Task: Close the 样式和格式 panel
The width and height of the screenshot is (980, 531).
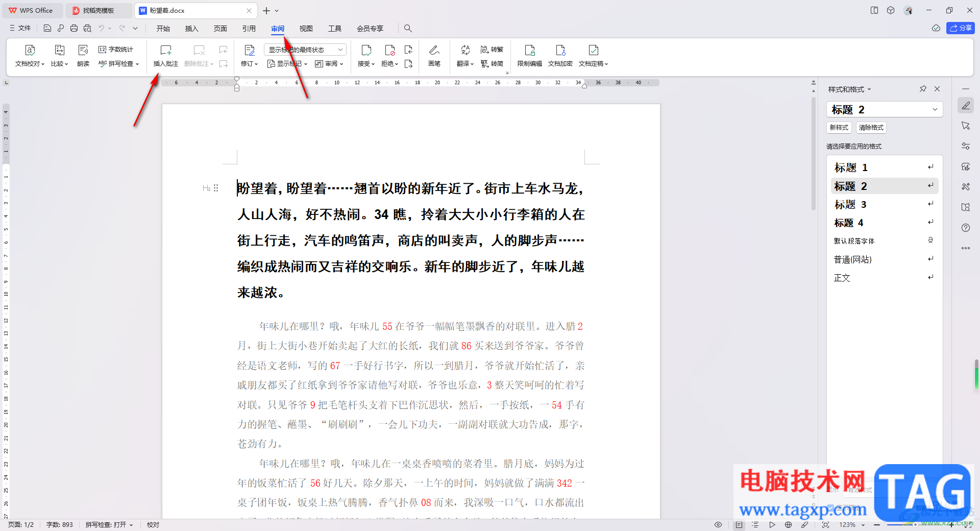Action: 937,89
